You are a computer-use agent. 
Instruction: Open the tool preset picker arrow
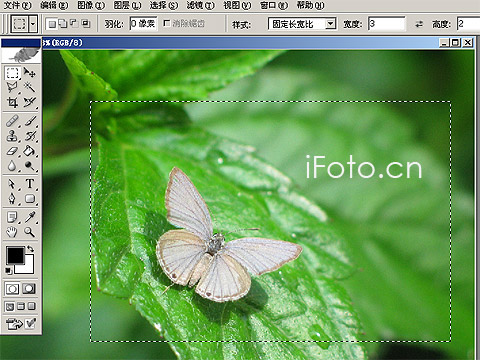[x=33, y=24]
